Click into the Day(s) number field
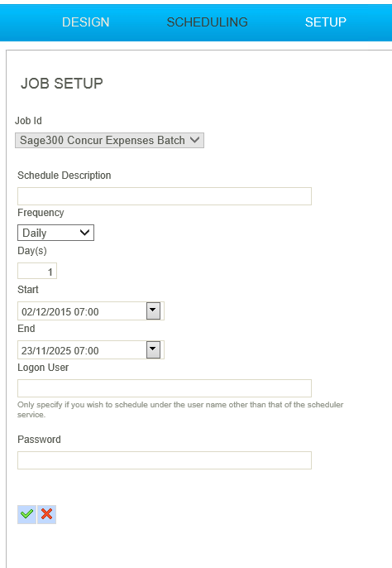The width and height of the screenshot is (392, 568). click(37, 271)
